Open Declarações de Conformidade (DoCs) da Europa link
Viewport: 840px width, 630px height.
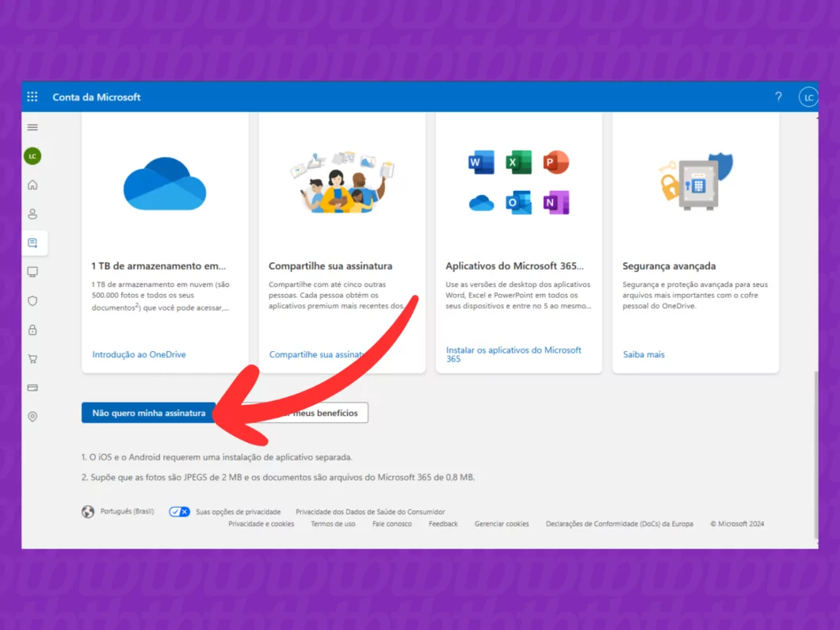[619, 524]
